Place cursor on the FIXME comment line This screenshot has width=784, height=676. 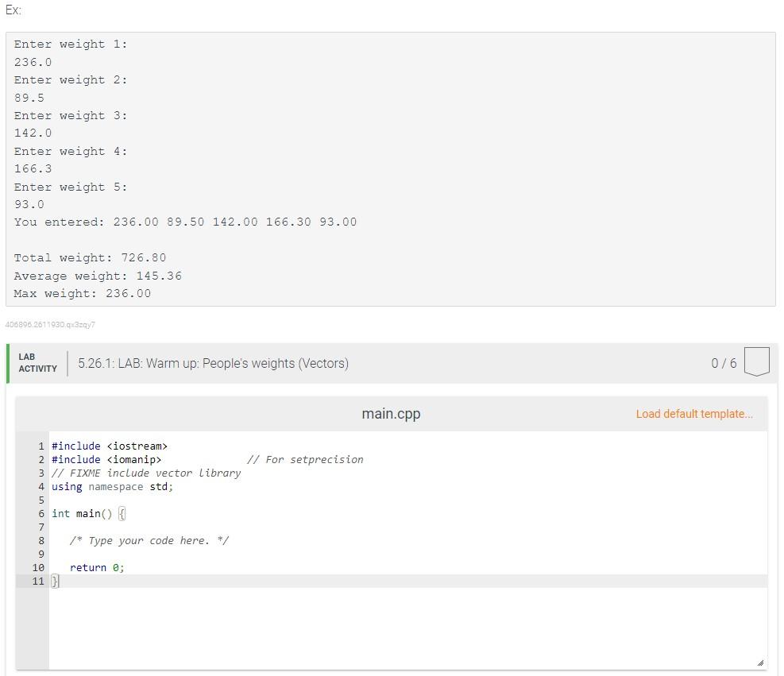coord(145,473)
